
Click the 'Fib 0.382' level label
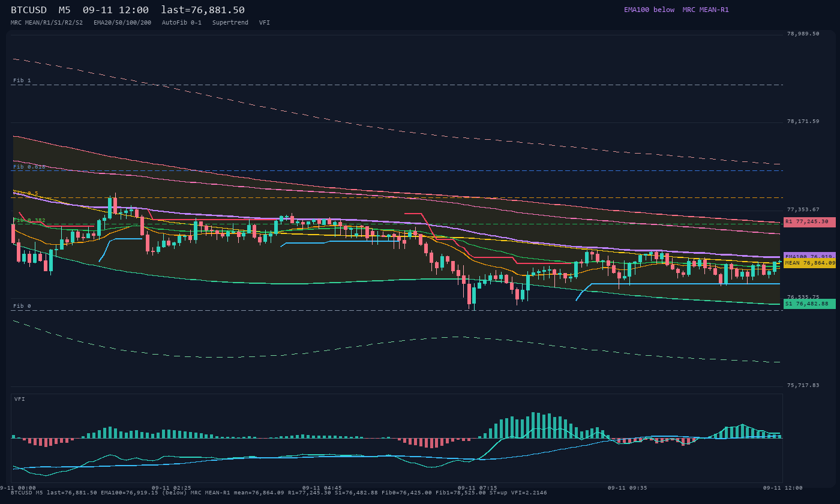[x=29, y=220]
